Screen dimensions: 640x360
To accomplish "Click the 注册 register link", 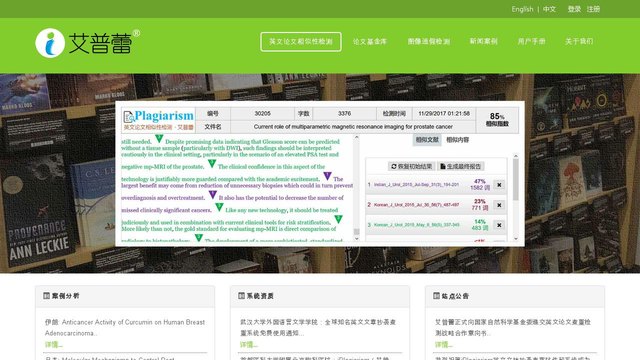I will click(593, 9).
